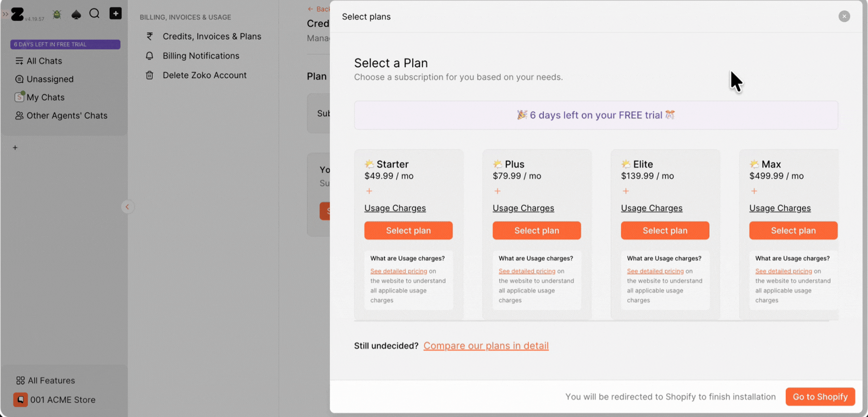Open the bug report icon

pyautogui.click(x=57, y=14)
